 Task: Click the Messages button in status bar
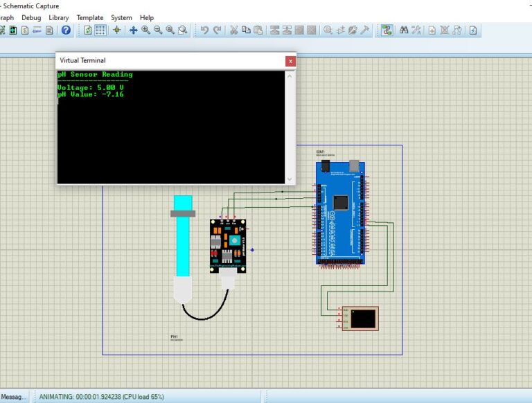pos(14,397)
